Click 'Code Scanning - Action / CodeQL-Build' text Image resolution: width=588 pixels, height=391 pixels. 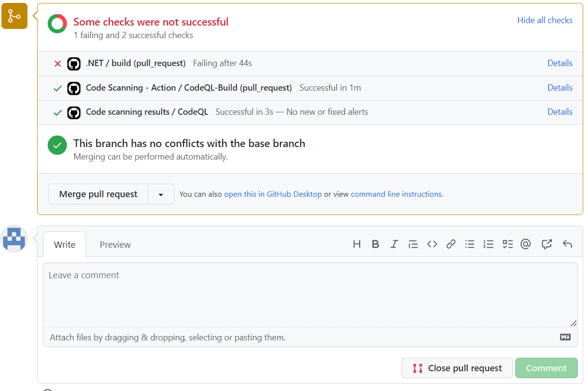189,88
